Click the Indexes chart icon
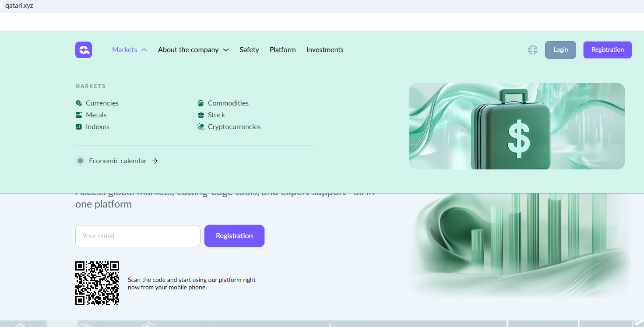 coord(79,127)
